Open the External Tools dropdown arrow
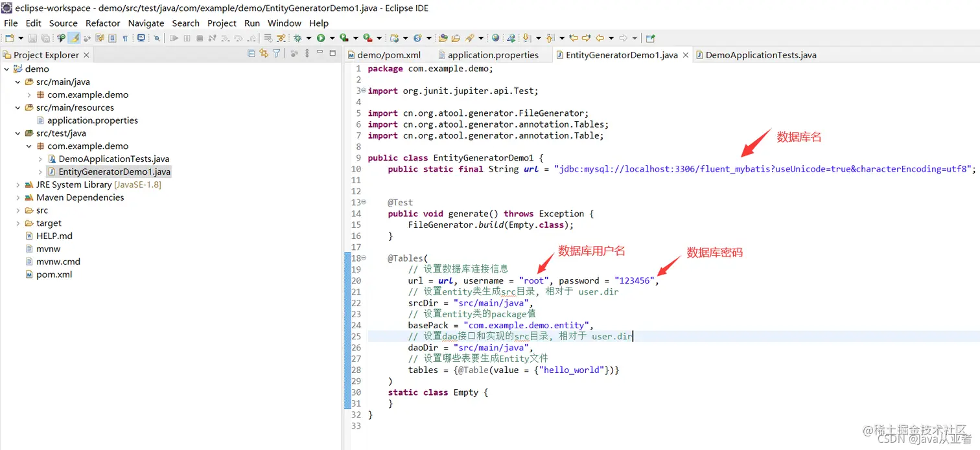 [379, 38]
